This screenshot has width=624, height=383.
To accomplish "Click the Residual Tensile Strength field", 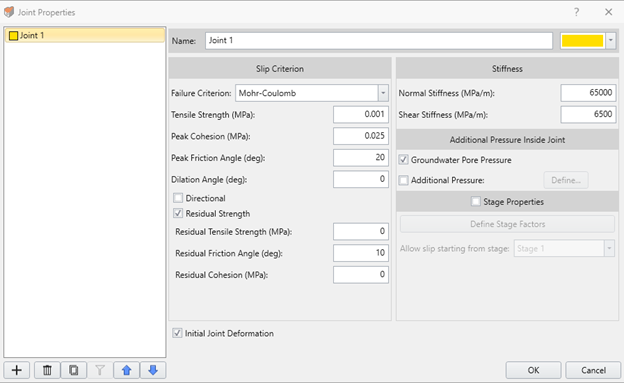I will click(x=361, y=231).
